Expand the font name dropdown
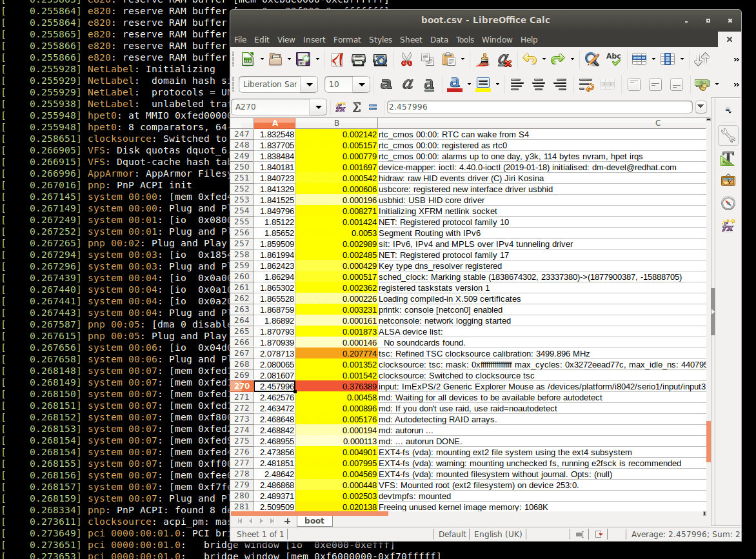The image size is (756, 559). [310, 84]
